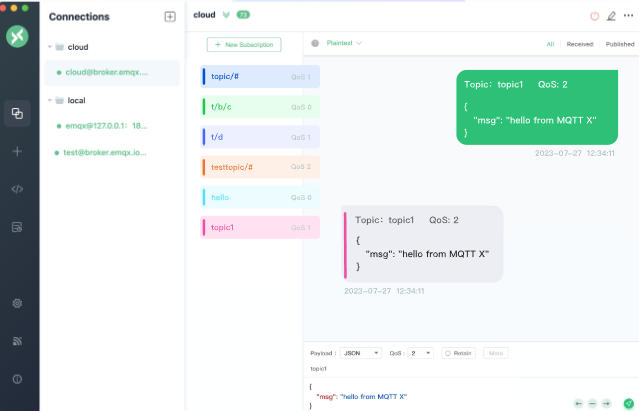The height and width of the screenshot is (411, 639).
Task: Open the Log page icon in the sidebar
Action: click(x=17, y=227)
